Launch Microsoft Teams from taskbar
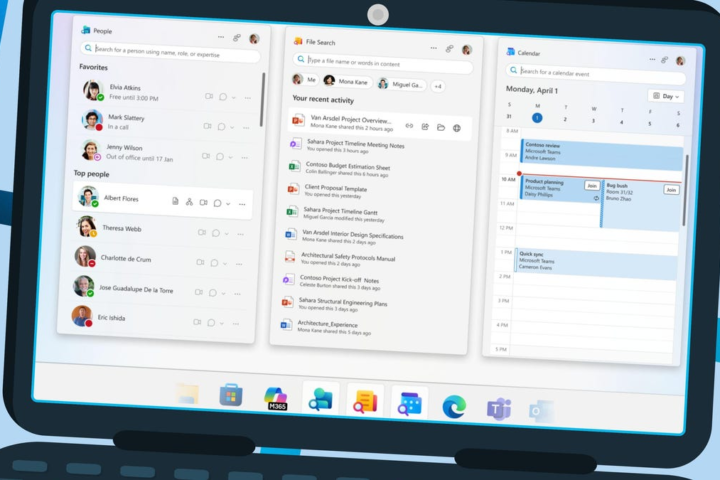720x480 pixels. click(499, 408)
